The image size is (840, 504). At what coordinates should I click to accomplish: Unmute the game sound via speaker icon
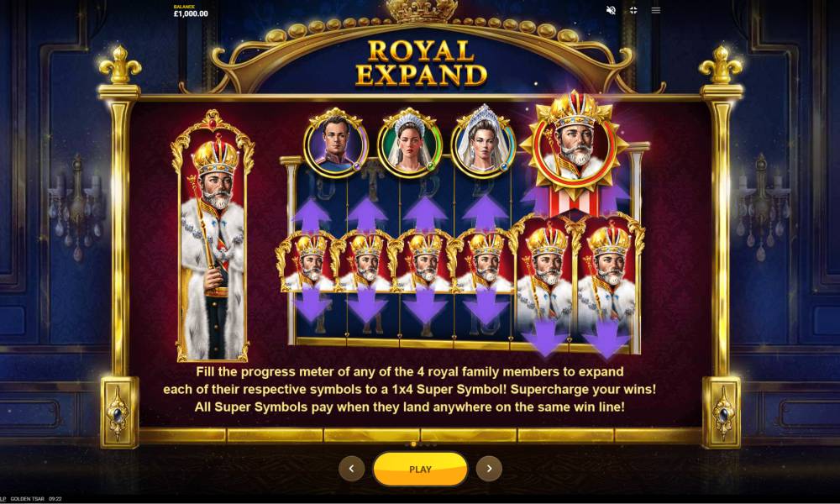(611, 10)
